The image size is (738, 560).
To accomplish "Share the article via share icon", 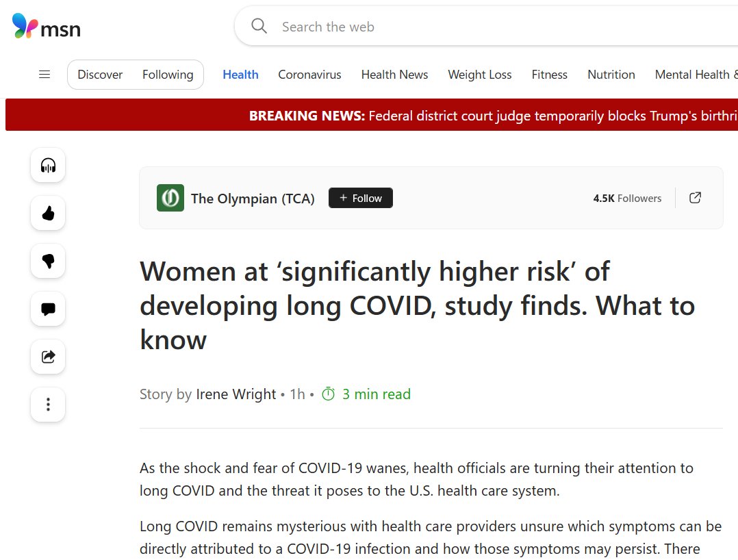I will pyautogui.click(x=48, y=357).
